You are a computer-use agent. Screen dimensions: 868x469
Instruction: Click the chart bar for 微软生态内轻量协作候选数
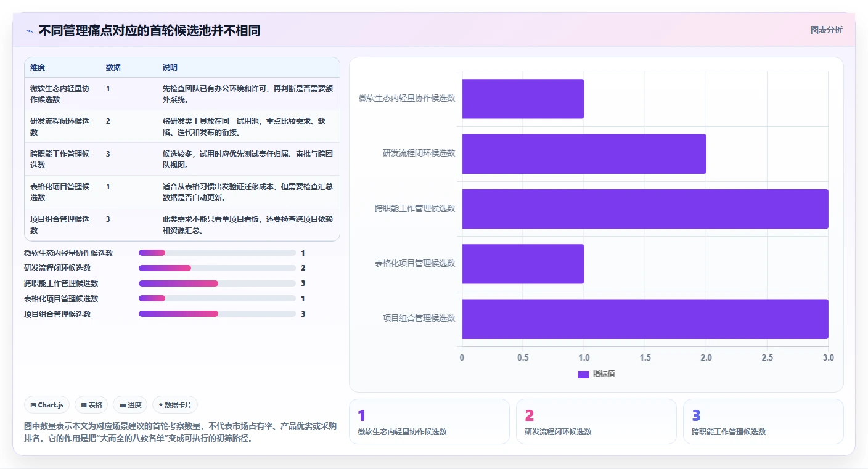coord(523,99)
